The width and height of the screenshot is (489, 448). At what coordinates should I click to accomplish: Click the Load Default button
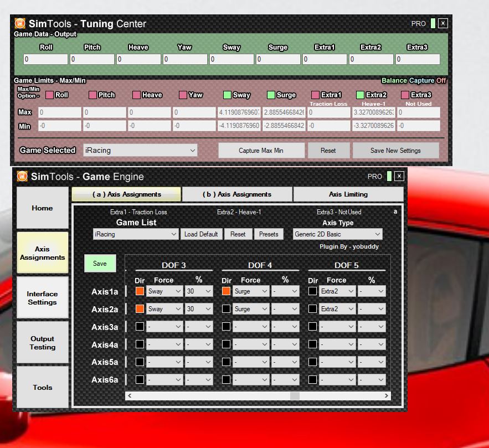201,234
